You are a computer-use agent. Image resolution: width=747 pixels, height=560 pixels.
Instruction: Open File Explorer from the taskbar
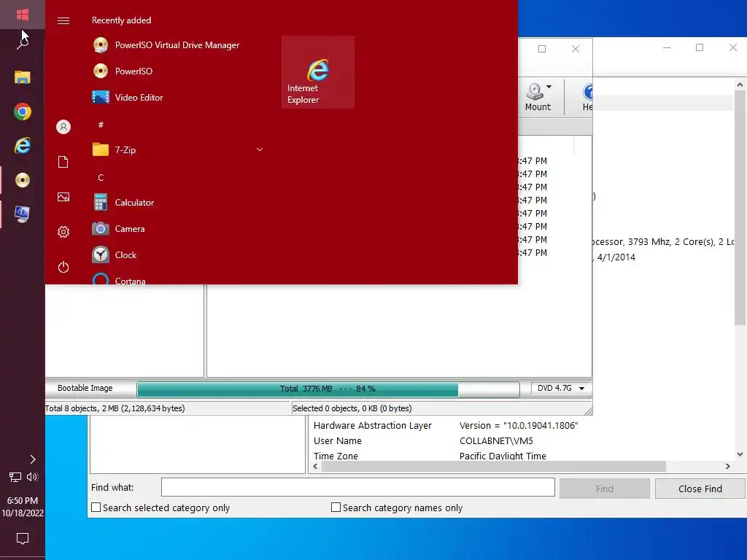[23, 77]
